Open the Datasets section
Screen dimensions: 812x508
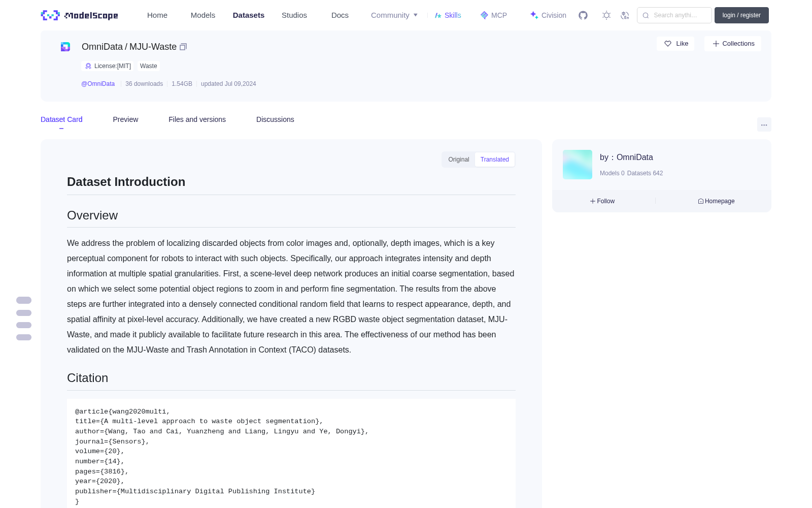(x=249, y=15)
